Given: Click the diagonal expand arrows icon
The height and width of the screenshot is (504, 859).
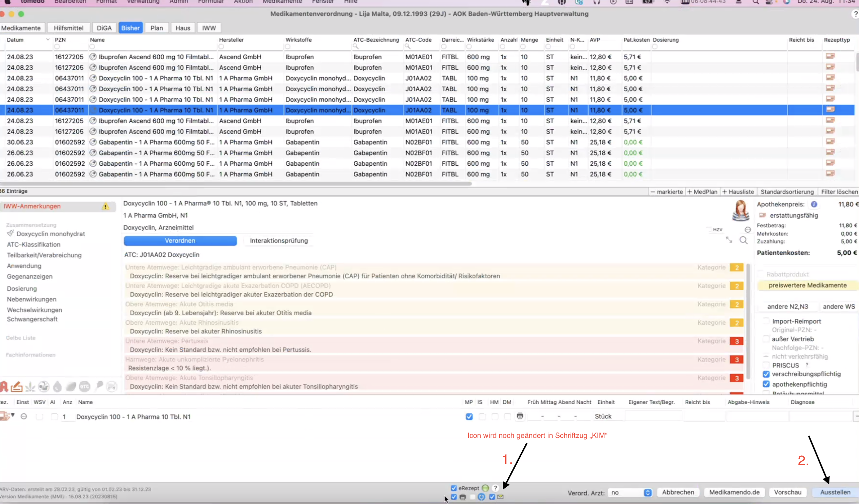Looking at the screenshot, I should (x=729, y=240).
